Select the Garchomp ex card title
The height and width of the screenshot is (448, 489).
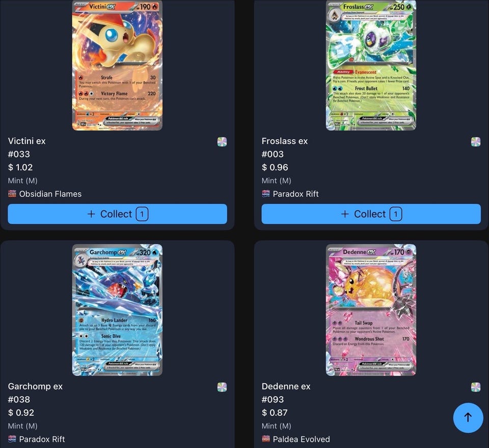pos(35,386)
